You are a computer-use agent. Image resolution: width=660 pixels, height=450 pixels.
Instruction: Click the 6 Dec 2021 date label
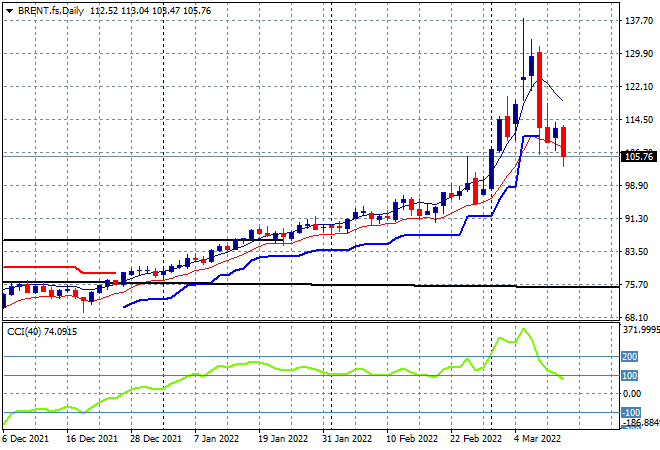(25, 438)
